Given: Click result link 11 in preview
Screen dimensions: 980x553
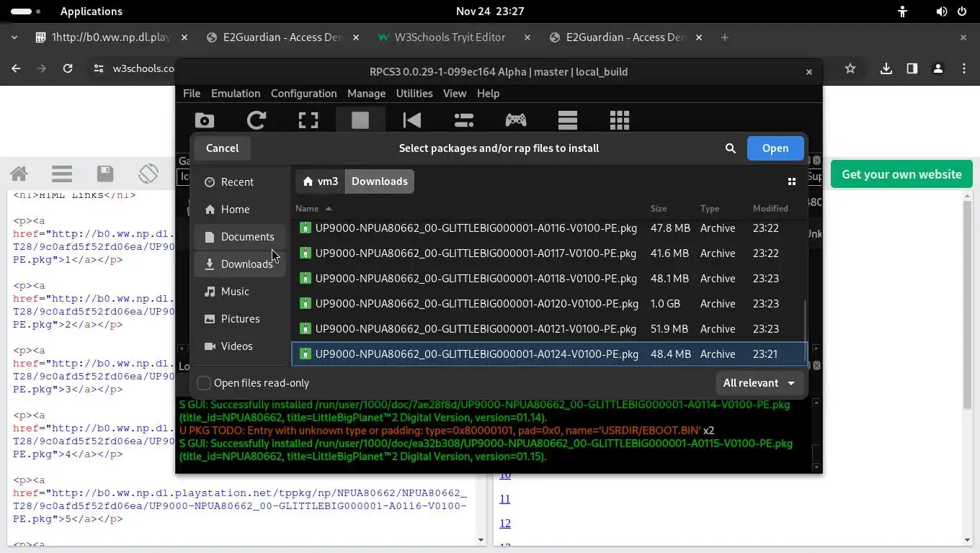Looking at the screenshot, I should point(504,499).
